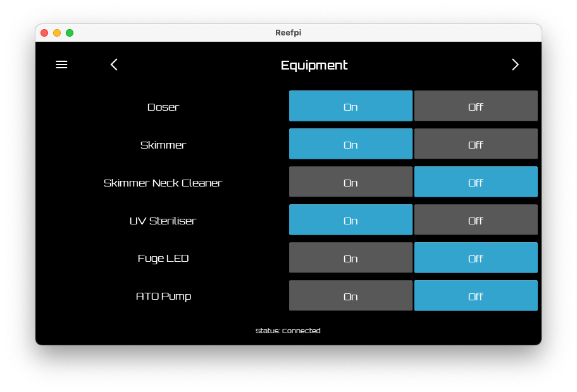Click the Equipment page title
Viewport: 577px width, 392px height.
[x=314, y=64]
